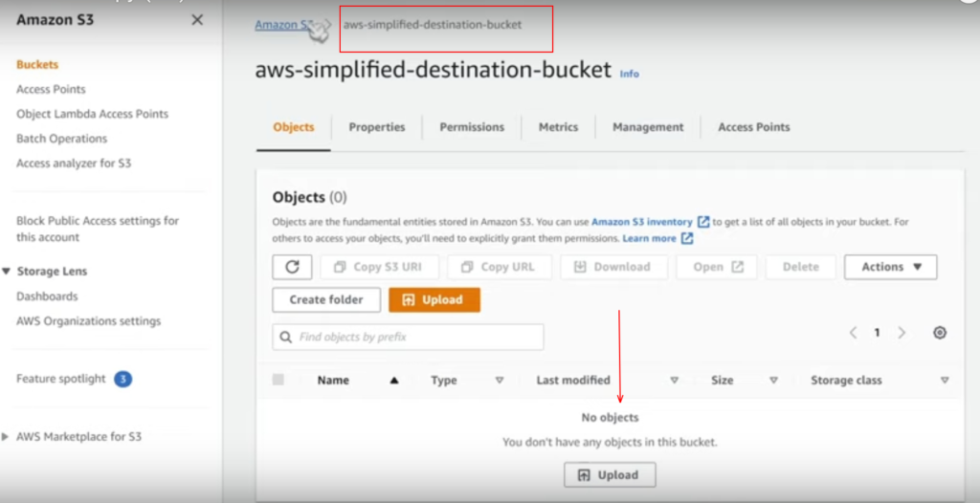Viewport: 980px width, 503px height.
Task: Click search magnifier in prefix field
Action: (x=285, y=337)
